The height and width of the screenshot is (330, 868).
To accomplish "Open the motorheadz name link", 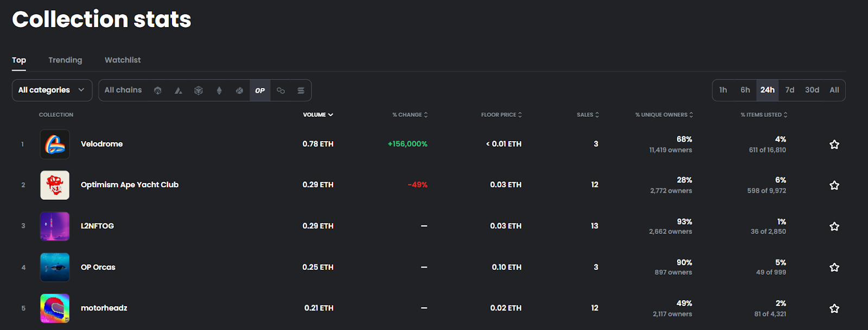I will pos(104,308).
